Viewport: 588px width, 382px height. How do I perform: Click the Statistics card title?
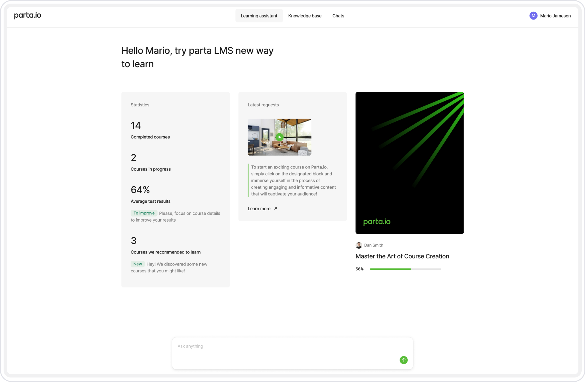140,105
